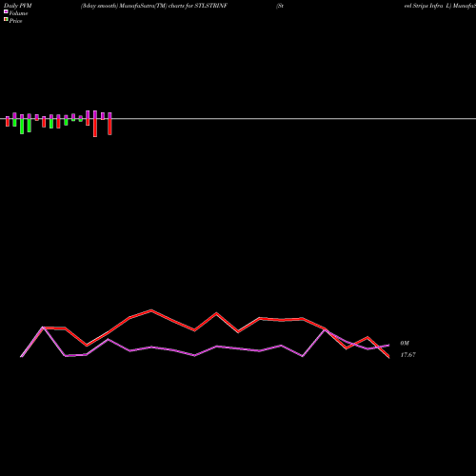Select the Price legend label
Screen dimensions: 476x476
click(x=15, y=21)
